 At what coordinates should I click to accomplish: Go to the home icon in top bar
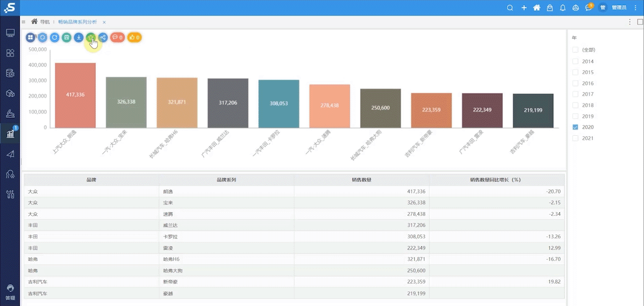(536, 8)
